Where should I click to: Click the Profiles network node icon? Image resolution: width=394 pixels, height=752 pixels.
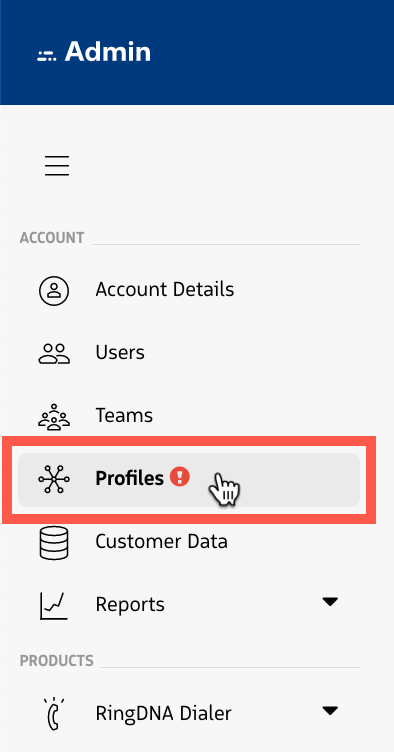[54, 479]
